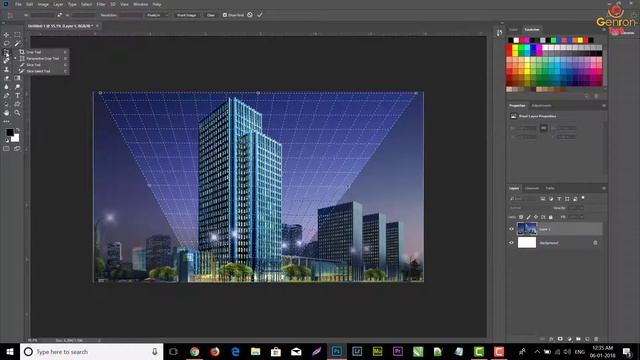The image size is (640, 360).
Task: Open the Layers panel options menu
Action: pyautogui.click(x=604, y=188)
